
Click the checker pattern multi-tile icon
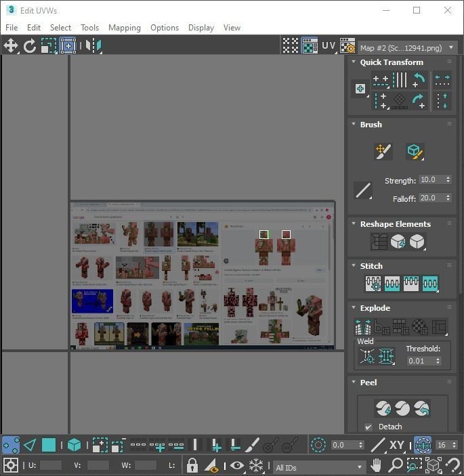(x=291, y=45)
